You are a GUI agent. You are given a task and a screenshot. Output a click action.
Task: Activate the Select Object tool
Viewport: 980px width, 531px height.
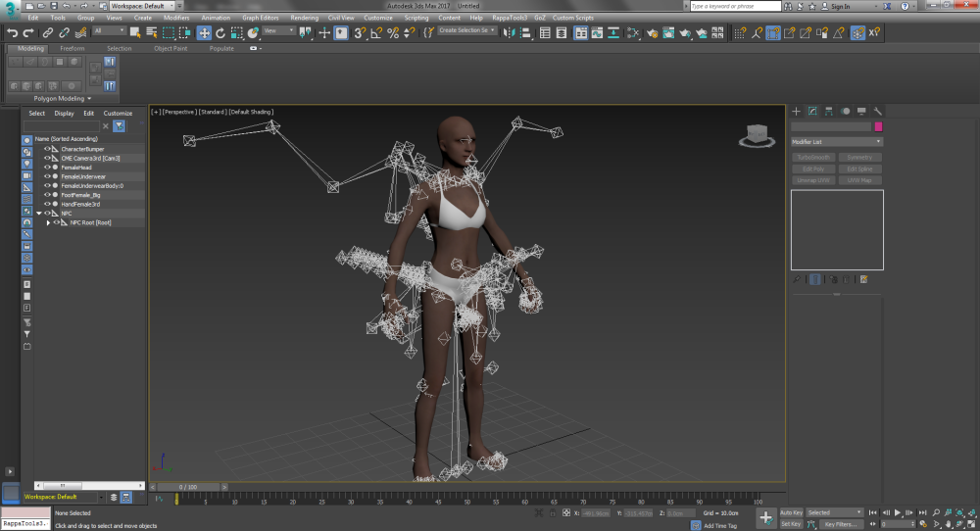[x=135, y=33]
